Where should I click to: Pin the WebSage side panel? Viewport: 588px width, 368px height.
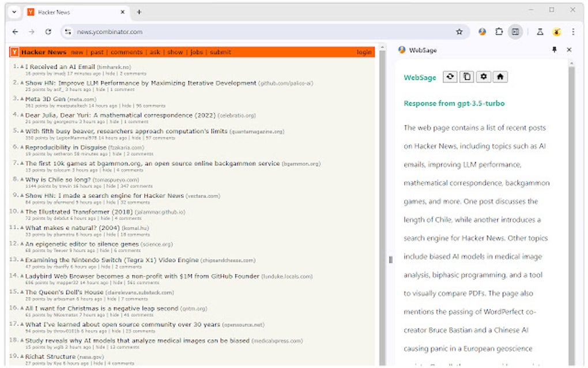(554, 50)
